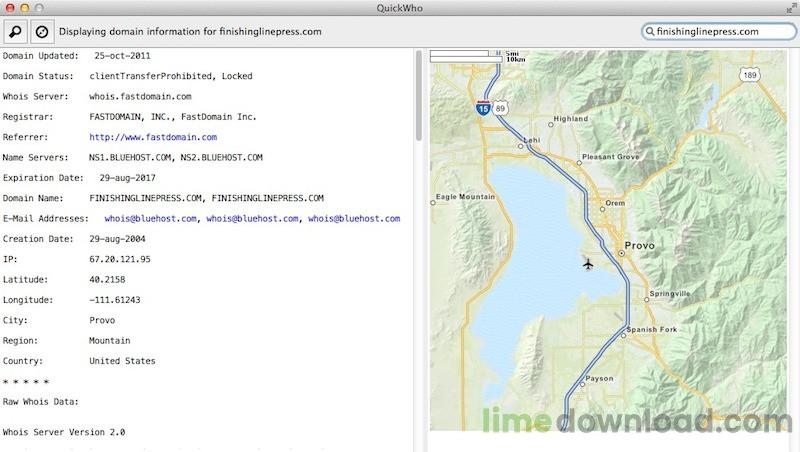800x452 pixels.
Task: Open the second whois@bluehost.com address
Action: 252,219
